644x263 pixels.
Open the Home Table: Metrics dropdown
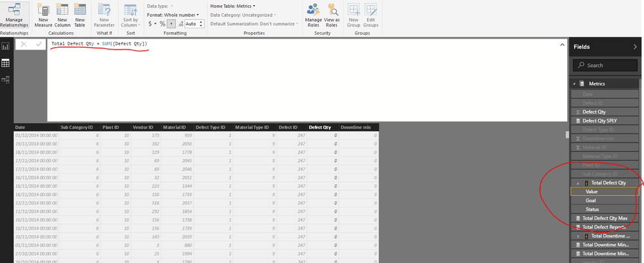[x=232, y=6]
